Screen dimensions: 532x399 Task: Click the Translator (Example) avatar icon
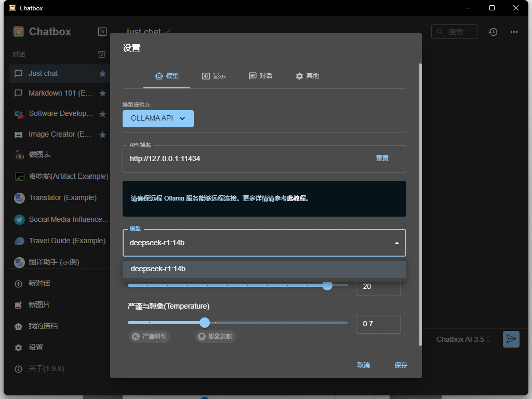coord(19,198)
